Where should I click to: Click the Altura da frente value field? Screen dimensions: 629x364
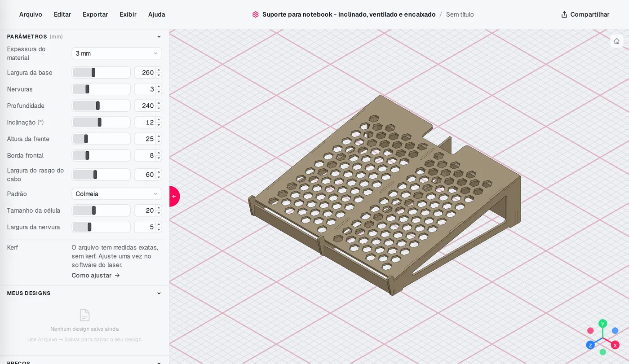pyautogui.click(x=145, y=139)
